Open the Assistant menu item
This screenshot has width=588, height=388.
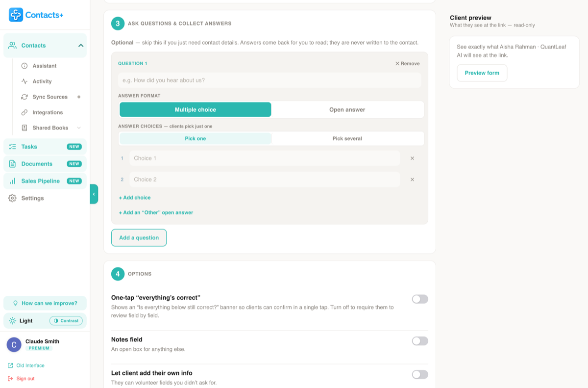point(45,66)
